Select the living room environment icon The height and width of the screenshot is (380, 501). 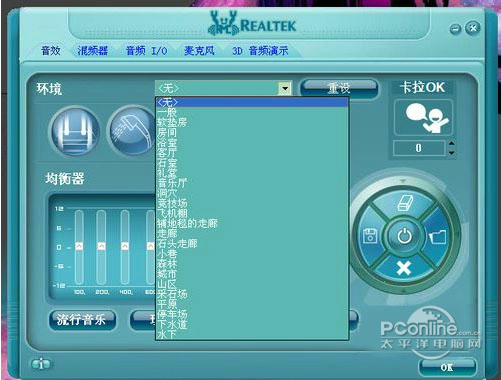click(x=75, y=131)
